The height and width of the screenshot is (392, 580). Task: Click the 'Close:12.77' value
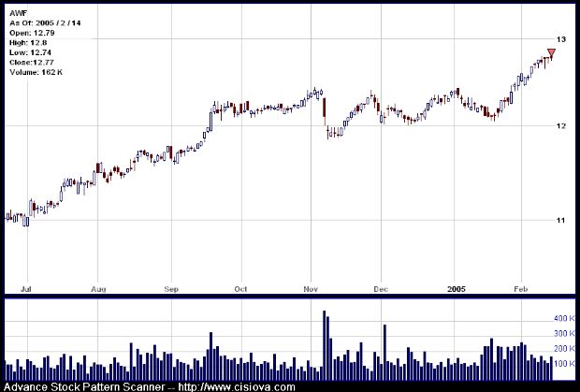tap(32, 63)
